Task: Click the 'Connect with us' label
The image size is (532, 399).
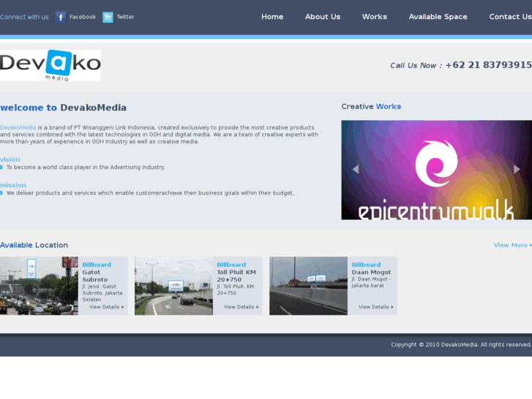Action: point(24,17)
